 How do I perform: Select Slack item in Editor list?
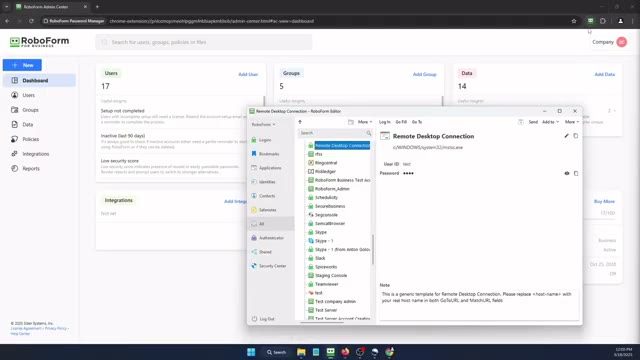tap(320, 258)
